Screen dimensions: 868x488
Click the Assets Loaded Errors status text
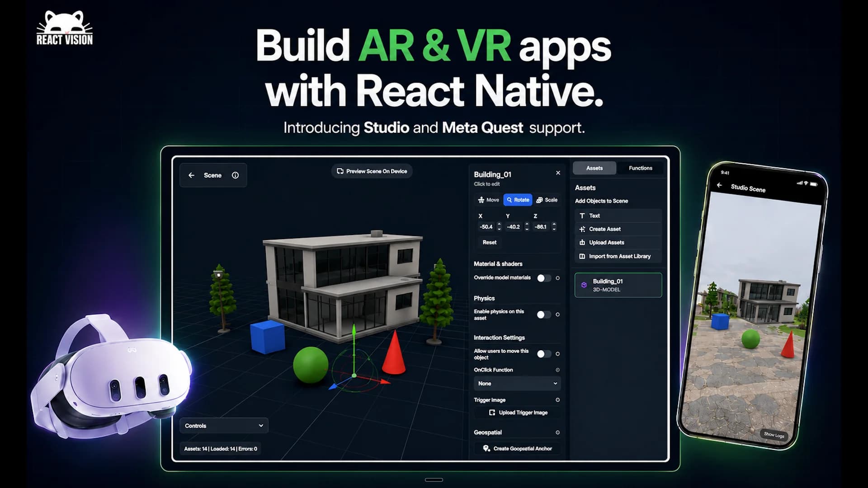(x=221, y=449)
